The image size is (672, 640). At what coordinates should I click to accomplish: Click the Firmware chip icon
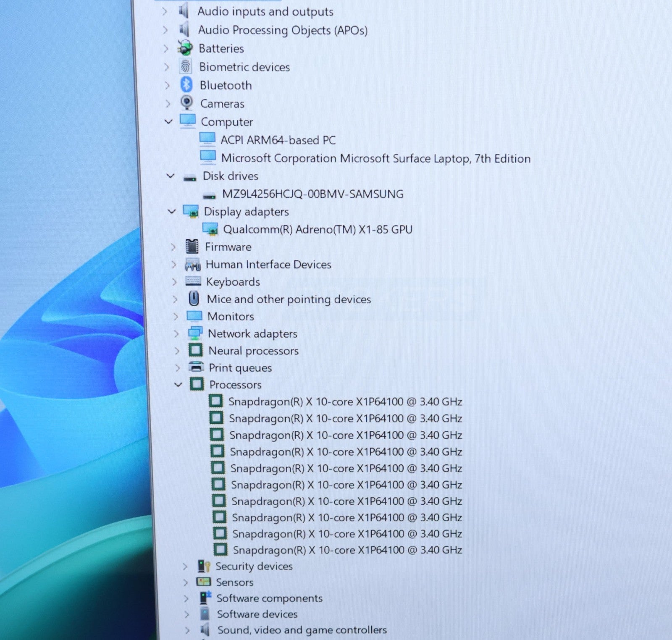point(192,247)
